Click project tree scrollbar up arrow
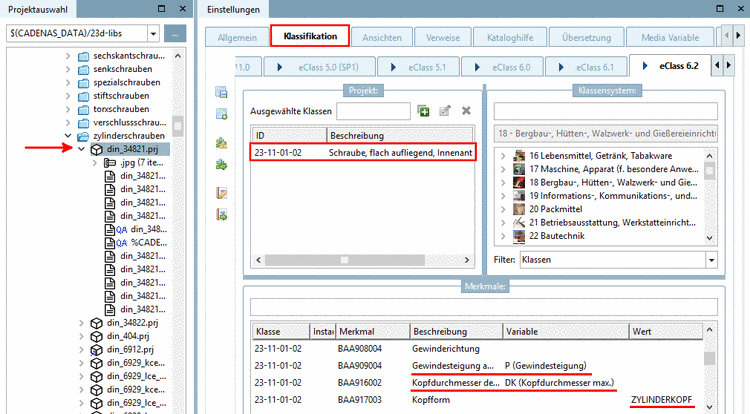The height and width of the screenshot is (414, 750). (178, 56)
